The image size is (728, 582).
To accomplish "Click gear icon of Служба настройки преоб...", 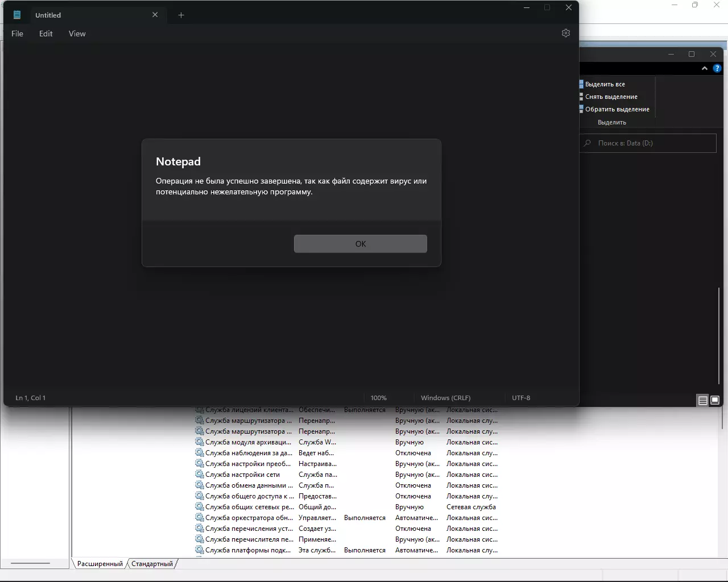I will coord(199,463).
